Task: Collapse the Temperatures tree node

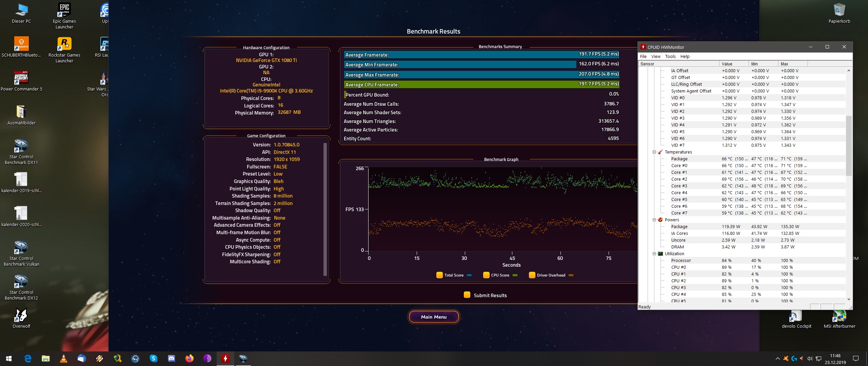Action: [x=654, y=152]
